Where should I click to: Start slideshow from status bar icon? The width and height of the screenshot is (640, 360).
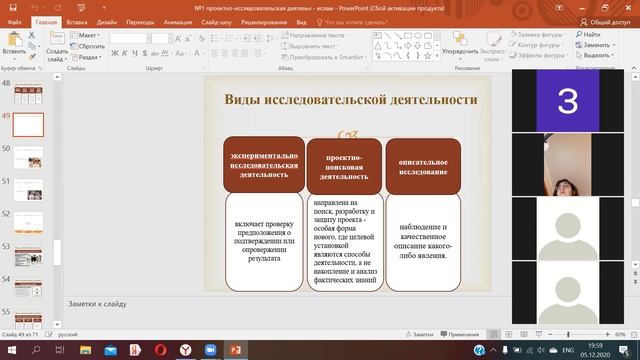pyautogui.click(x=539, y=334)
